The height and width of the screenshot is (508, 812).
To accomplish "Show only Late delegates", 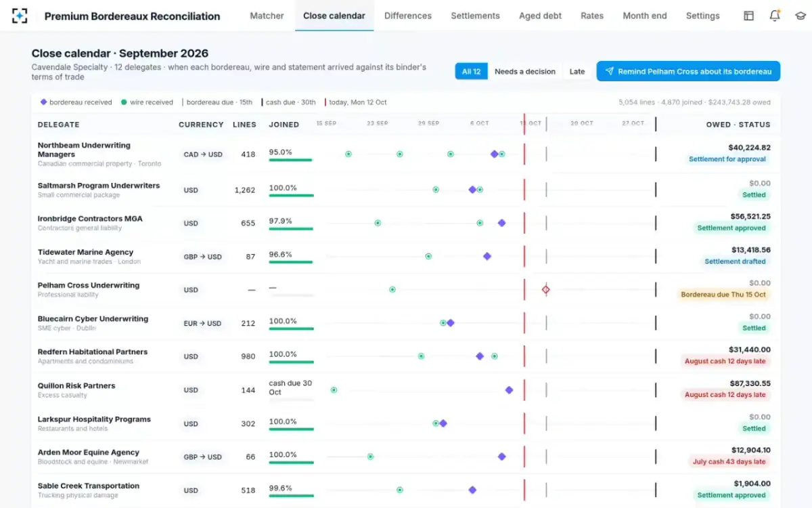I will (577, 71).
